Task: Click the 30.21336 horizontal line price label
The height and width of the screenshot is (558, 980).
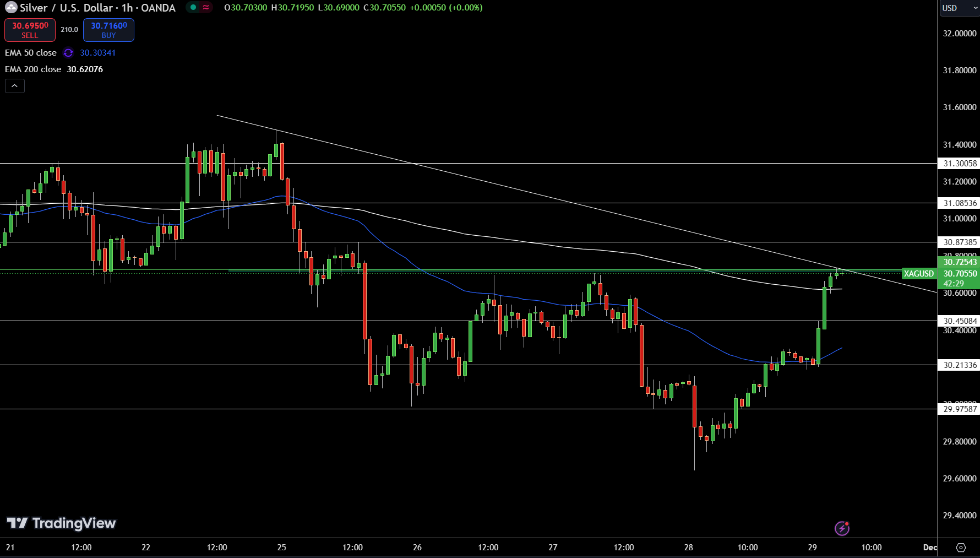Action: pyautogui.click(x=960, y=365)
